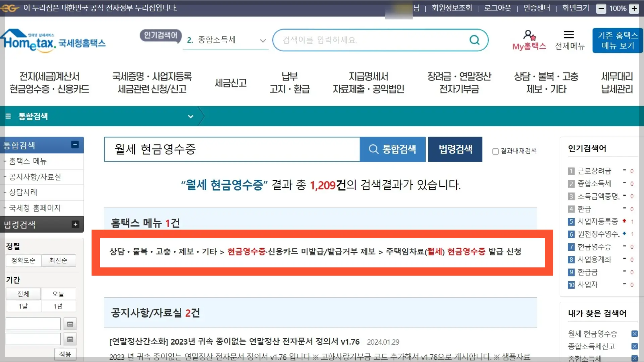
Task: Sort results by 최신순
Action: pyautogui.click(x=58, y=260)
